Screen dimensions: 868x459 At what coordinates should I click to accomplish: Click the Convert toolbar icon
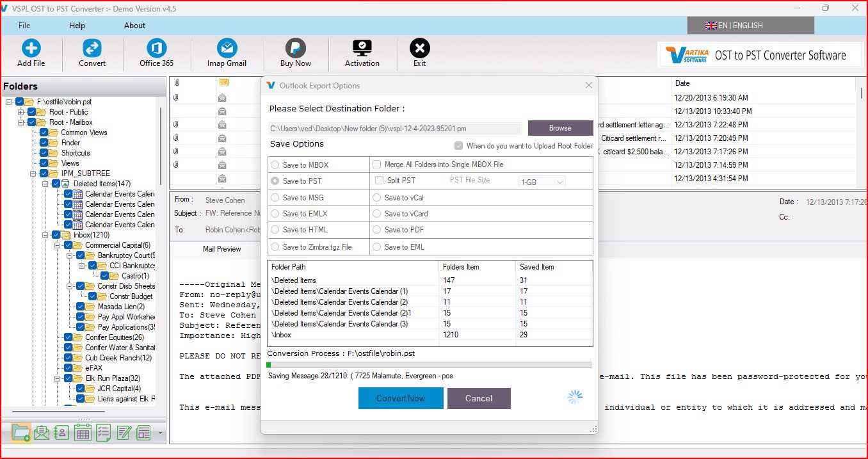point(92,49)
